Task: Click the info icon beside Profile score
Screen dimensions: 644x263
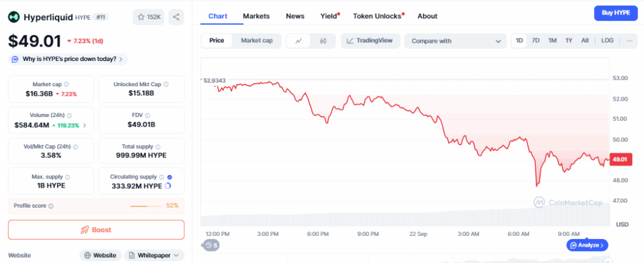Action: click(51, 206)
